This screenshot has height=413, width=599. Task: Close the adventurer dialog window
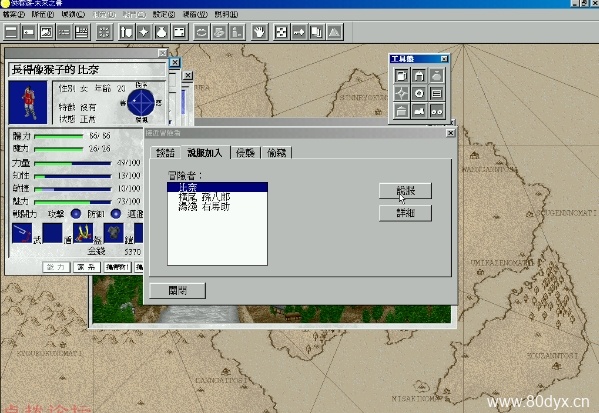tap(450, 133)
